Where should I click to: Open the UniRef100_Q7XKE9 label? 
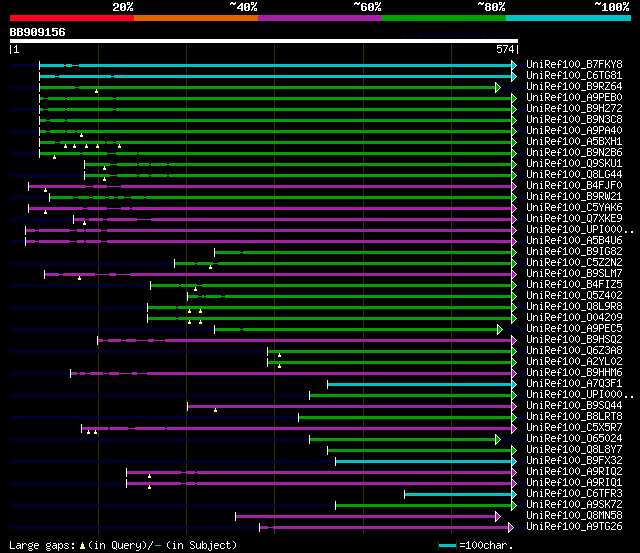pyautogui.click(x=574, y=219)
